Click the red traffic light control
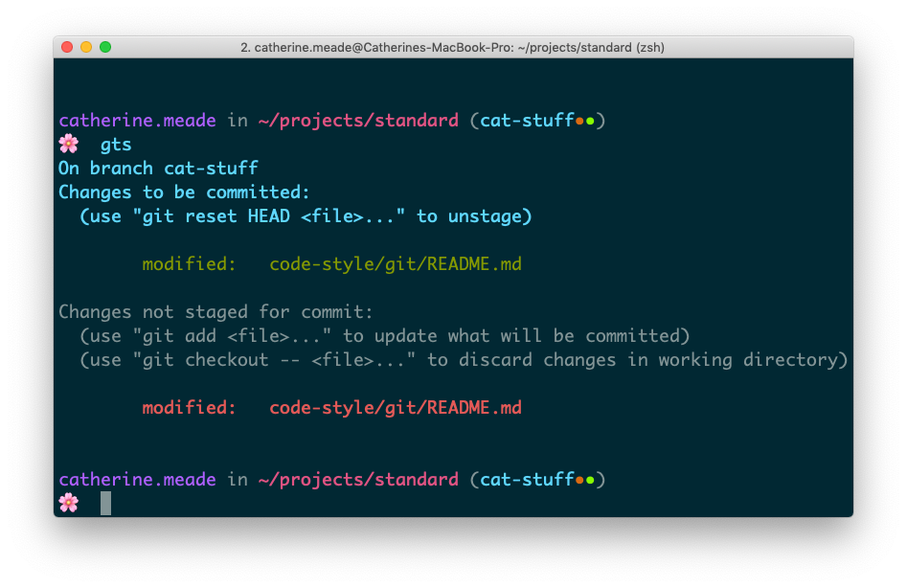The image size is (907, 588). pos(66,45)
